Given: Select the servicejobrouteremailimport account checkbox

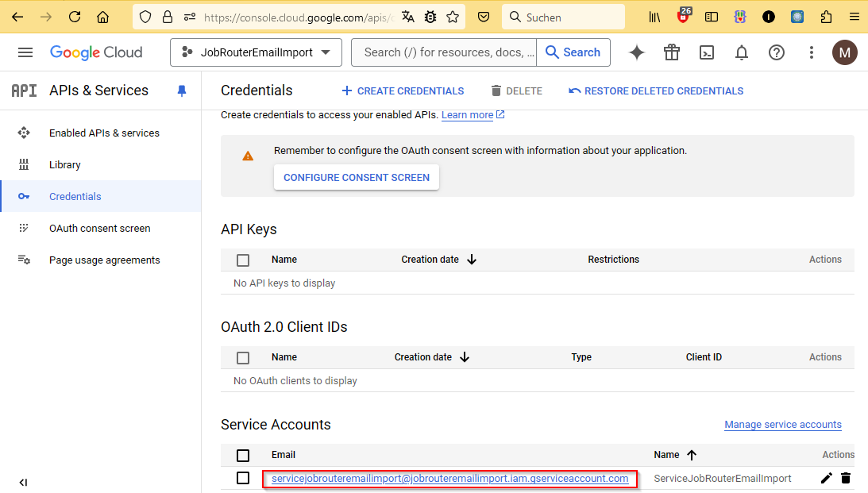Looking at the screenshot, I should pos(243,478).
